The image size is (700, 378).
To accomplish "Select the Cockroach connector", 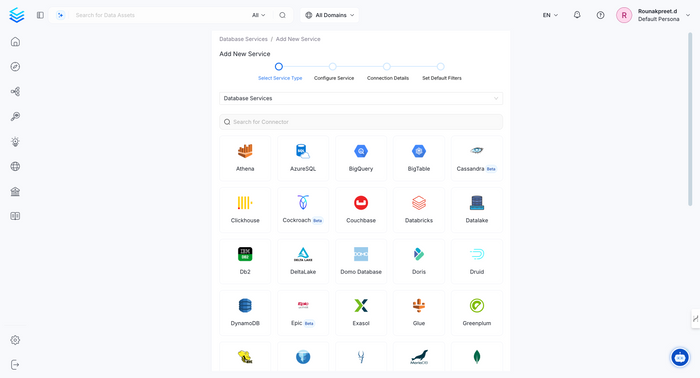I will [x=303, y=210].
